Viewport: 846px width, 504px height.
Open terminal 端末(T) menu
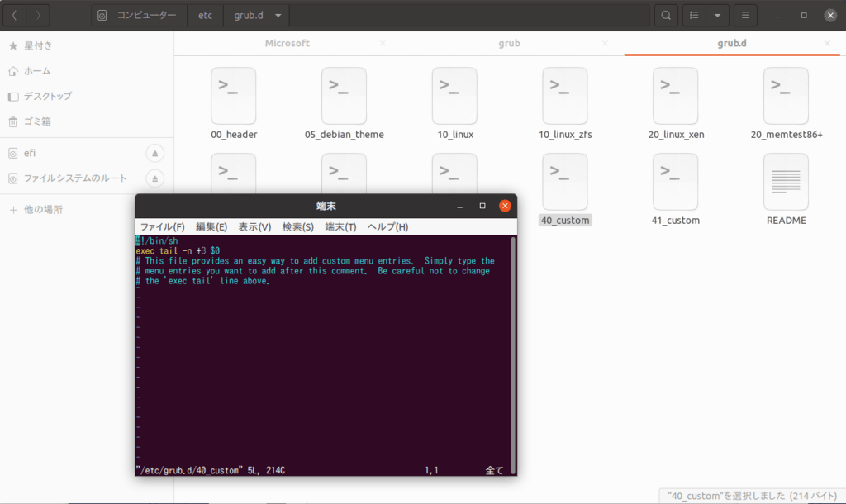pyautogui.click(x=340, y=226)
